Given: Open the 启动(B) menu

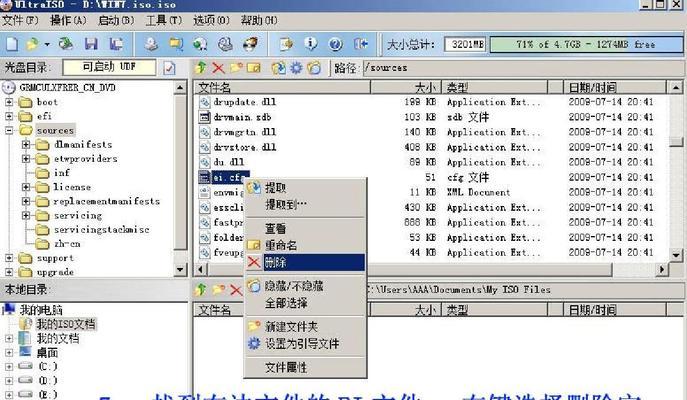Looking at the screenshot, I should tap(116, 20).
